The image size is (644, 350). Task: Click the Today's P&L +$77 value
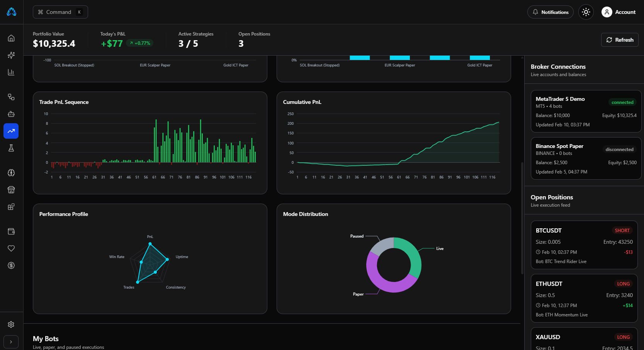coord(112,44)
